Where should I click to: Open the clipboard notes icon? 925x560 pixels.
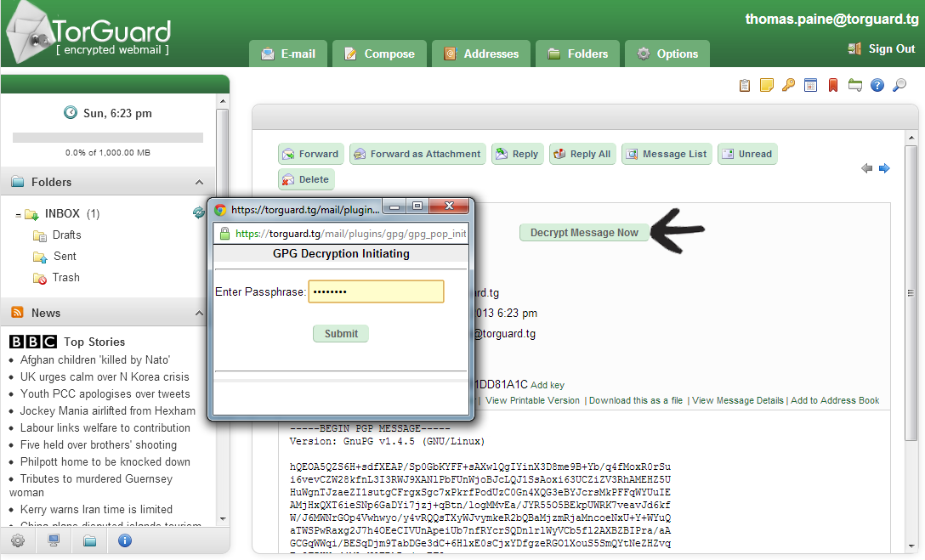tap(745, 86)
